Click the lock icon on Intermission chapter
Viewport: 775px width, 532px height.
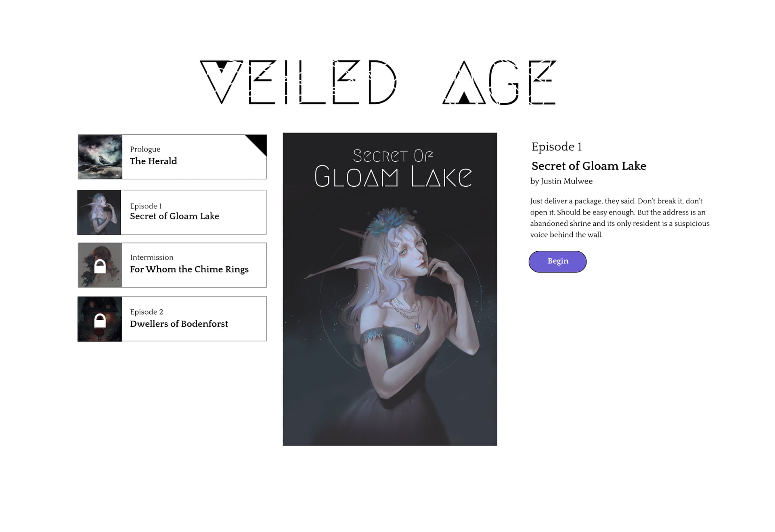(100, 266)
